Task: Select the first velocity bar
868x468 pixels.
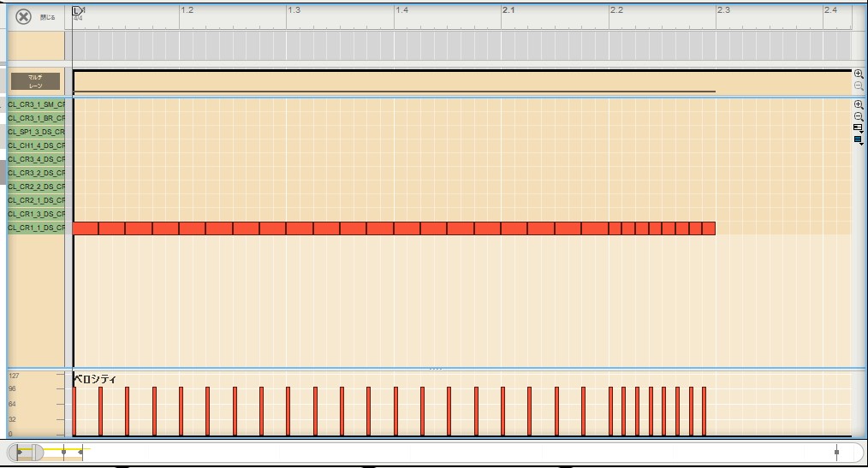Action: (x=74, y=411)
